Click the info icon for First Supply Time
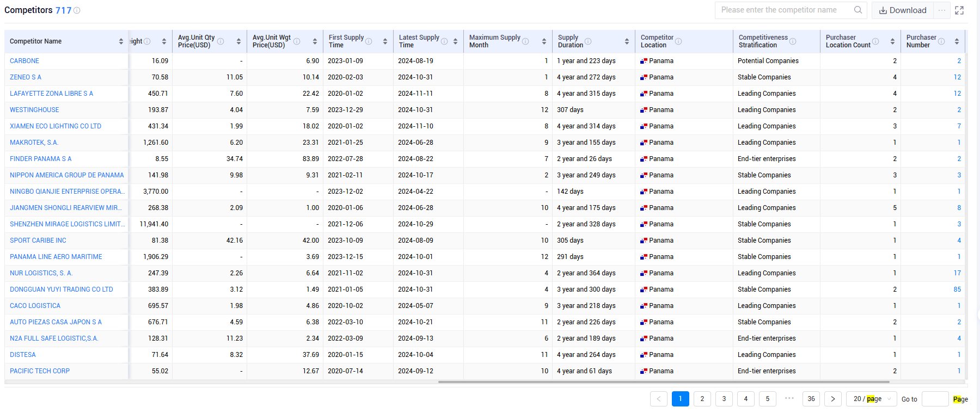The width and height of the screenshot is (980, 413). (369, 41)
